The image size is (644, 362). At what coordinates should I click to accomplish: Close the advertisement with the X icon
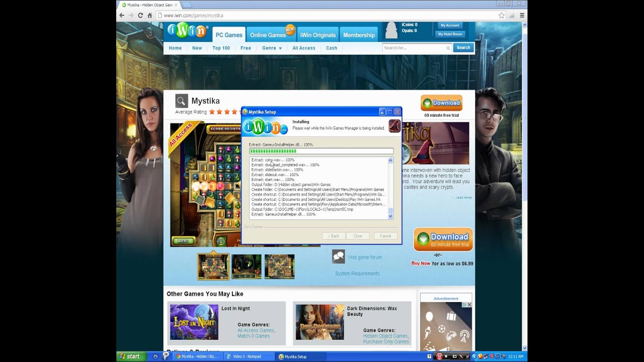coord(469,305)
